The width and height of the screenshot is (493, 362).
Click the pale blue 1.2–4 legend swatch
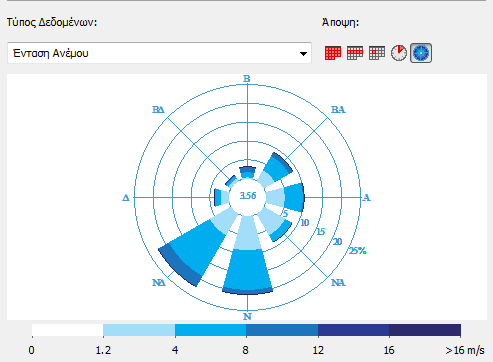point(139,330)
